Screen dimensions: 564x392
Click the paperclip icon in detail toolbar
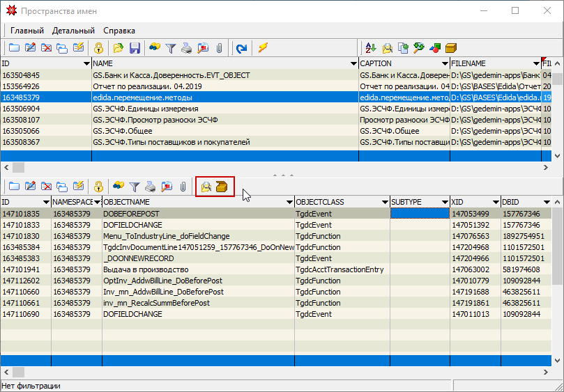click(x=183, y=187)
